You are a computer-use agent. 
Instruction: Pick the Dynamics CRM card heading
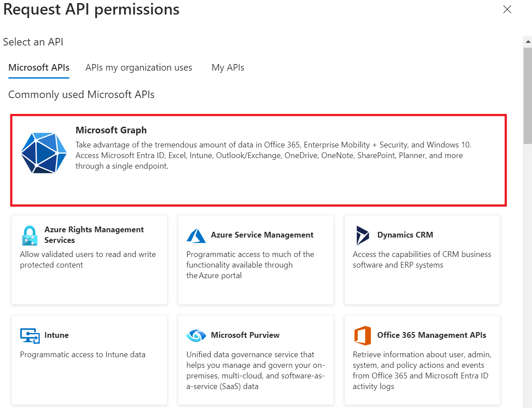pos(405,235)
